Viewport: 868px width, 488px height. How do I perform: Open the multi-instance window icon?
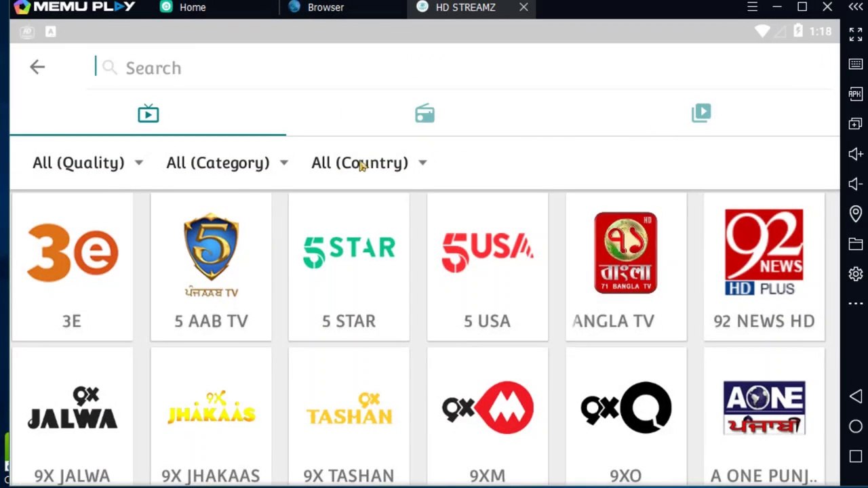coord(856,124)
